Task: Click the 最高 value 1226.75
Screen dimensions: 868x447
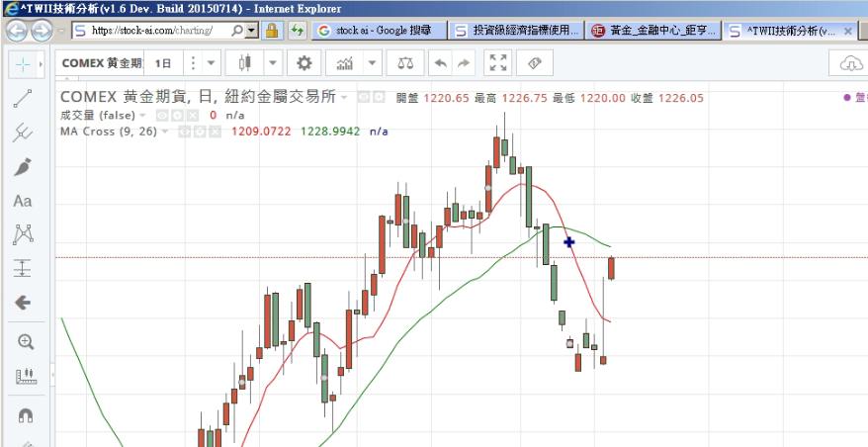Action: pyautogui.click(x=524, y=99)
